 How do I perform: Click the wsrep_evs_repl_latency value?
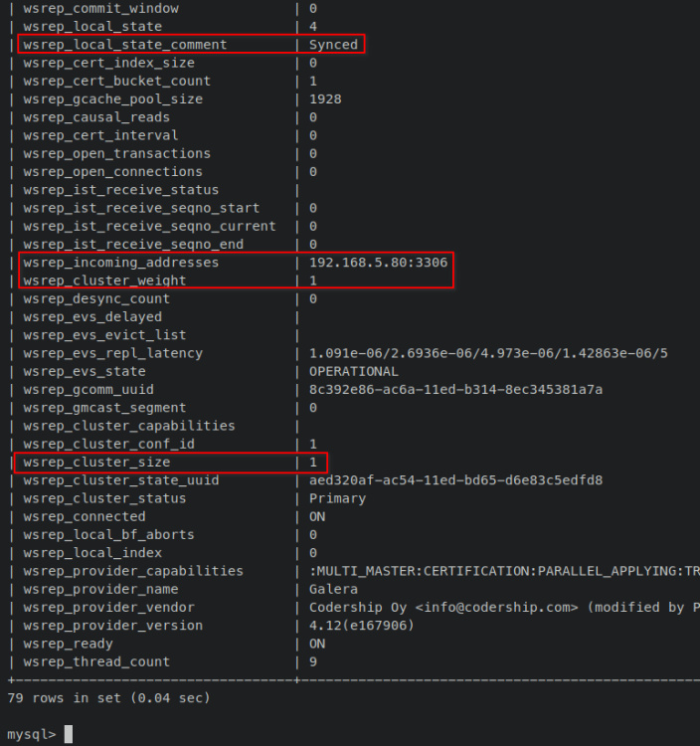(488, 353)
